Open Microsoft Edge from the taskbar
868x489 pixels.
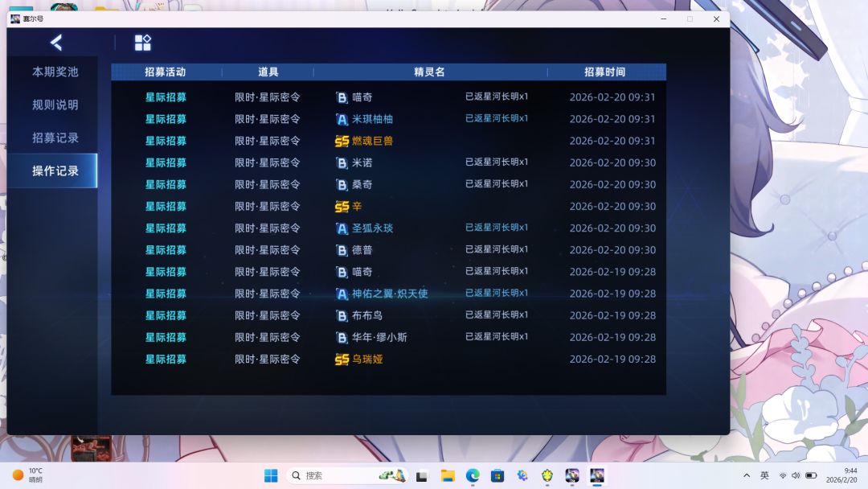pos(473,475)
